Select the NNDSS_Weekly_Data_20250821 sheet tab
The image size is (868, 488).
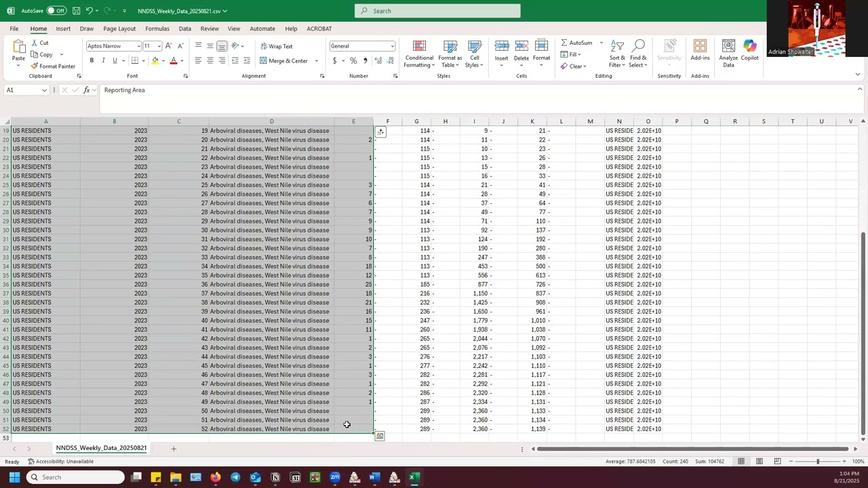101,448
